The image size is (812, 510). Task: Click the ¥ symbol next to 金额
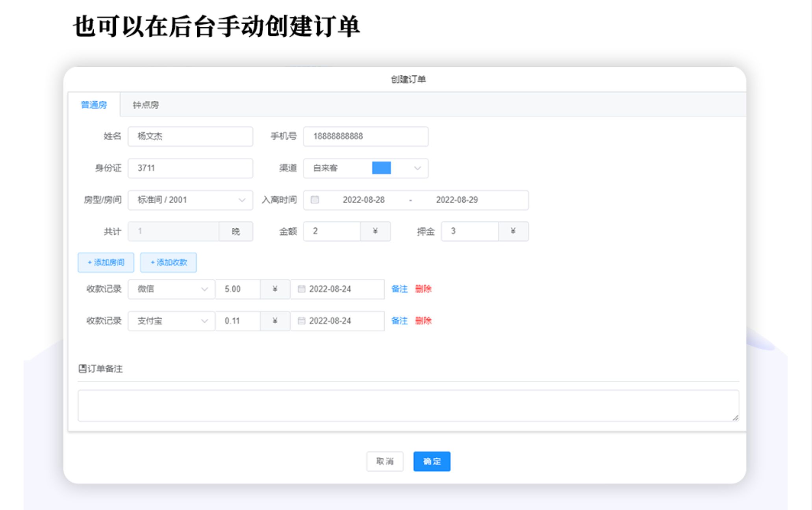point(375,231)
